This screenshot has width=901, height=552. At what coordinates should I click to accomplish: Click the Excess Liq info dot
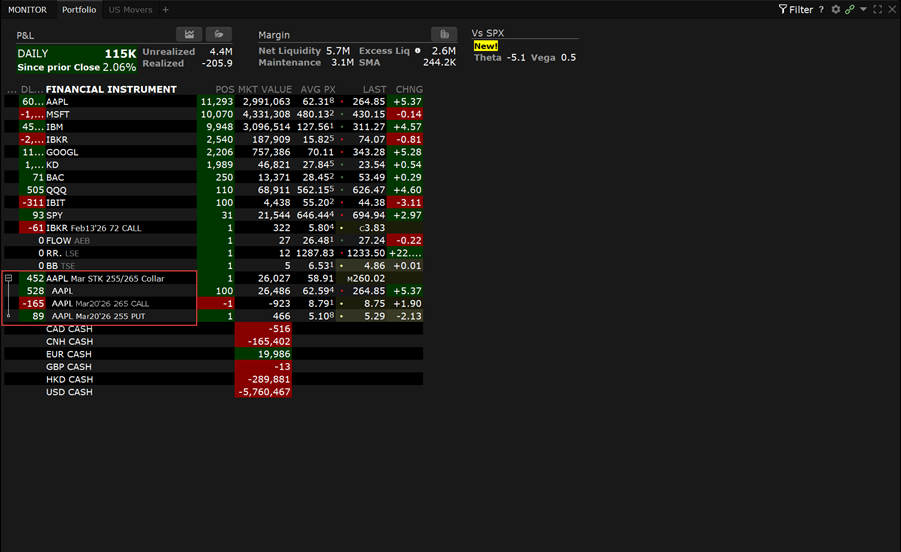point(418,50)
